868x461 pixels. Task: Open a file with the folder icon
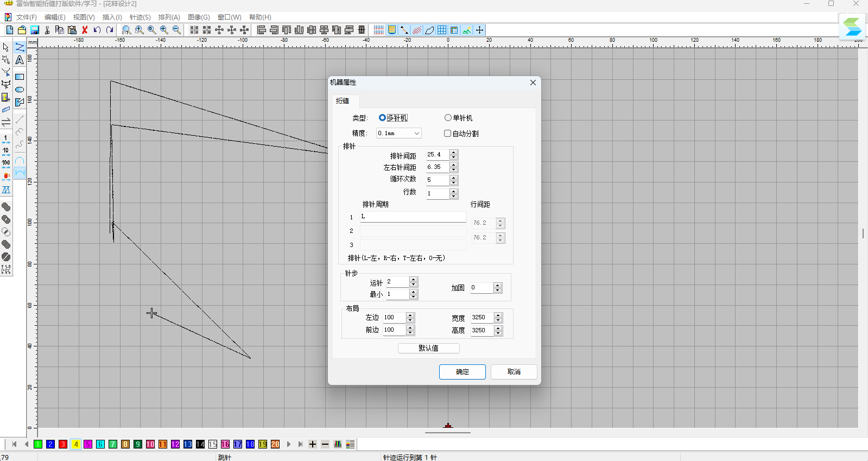tap(22, 30)
